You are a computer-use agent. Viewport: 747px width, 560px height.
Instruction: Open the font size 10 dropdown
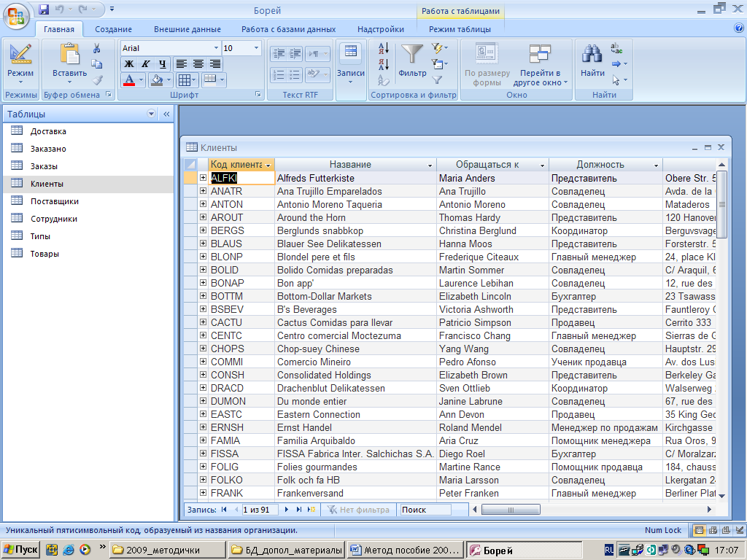(256, 48)
